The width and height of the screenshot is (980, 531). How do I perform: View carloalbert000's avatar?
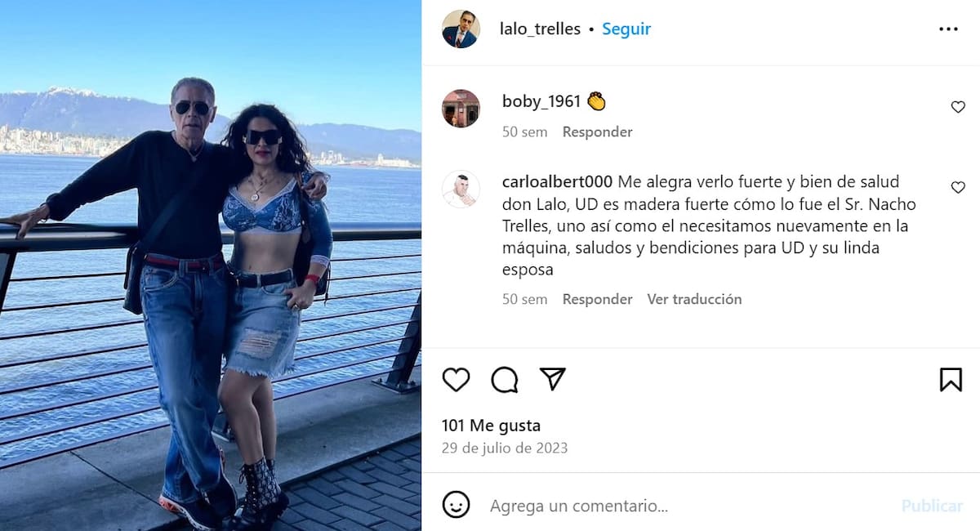(461, 190)
